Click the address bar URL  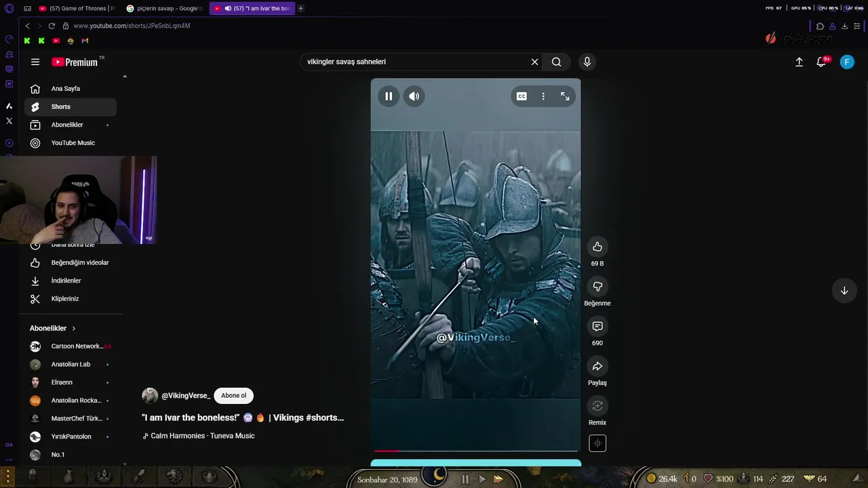click(x=132, y=26)
